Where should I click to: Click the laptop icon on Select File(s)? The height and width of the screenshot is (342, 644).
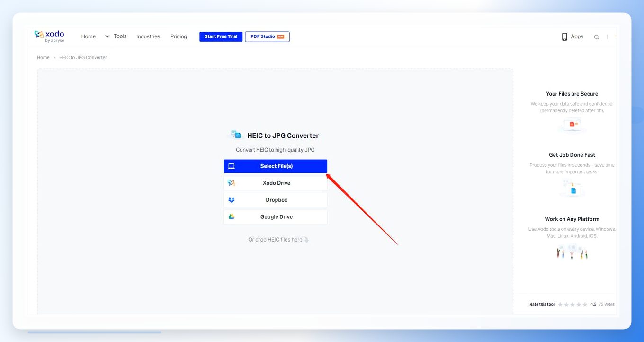click(x=232, y=166)
